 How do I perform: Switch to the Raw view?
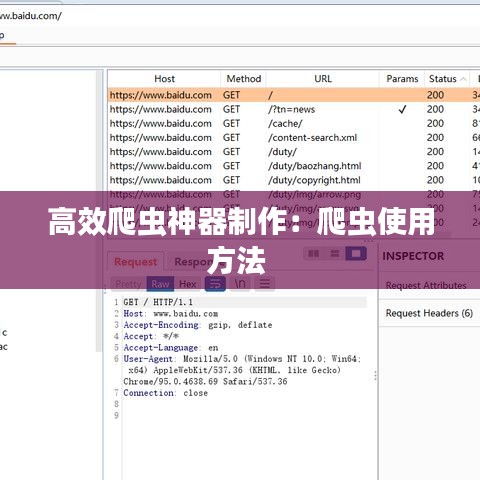[x=160, y=284]
